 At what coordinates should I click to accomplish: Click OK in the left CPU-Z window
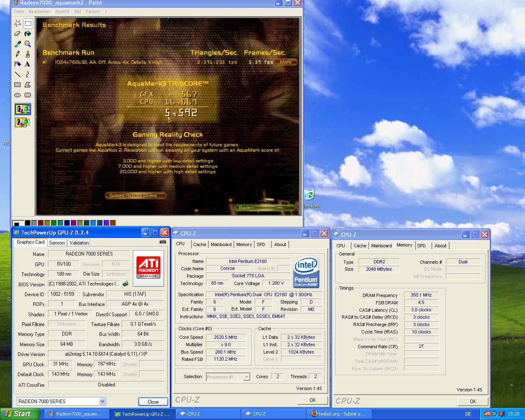313,400
